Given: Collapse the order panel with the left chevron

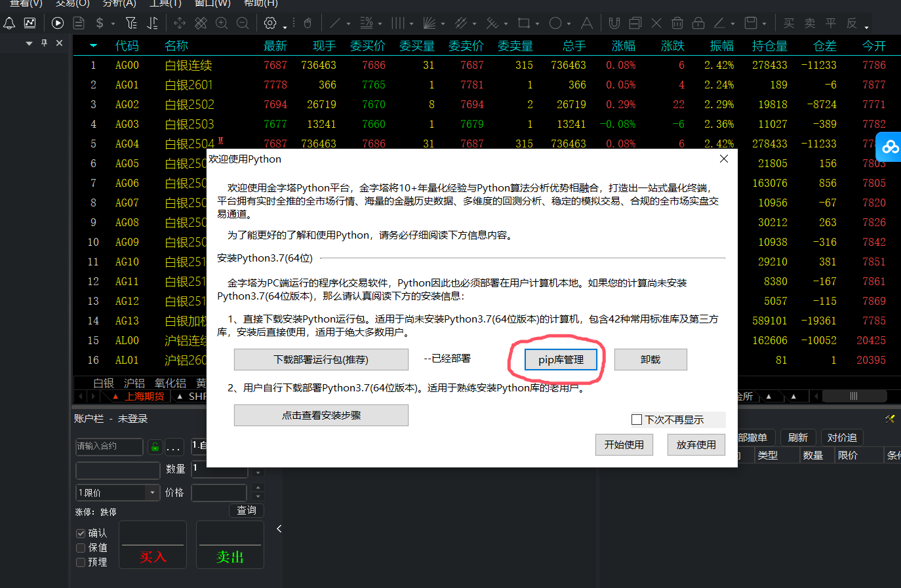Looking at the screenshot, I should point(279,528).
